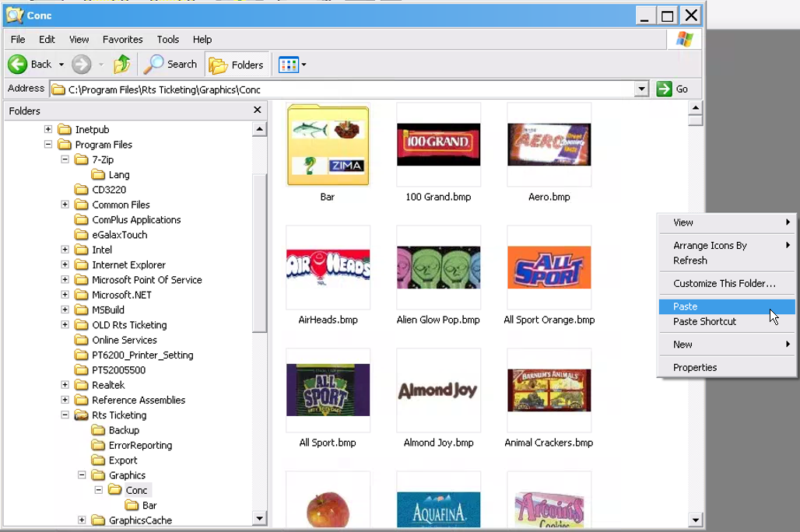Open Arrange Icons By submenu

click(727, 245)
